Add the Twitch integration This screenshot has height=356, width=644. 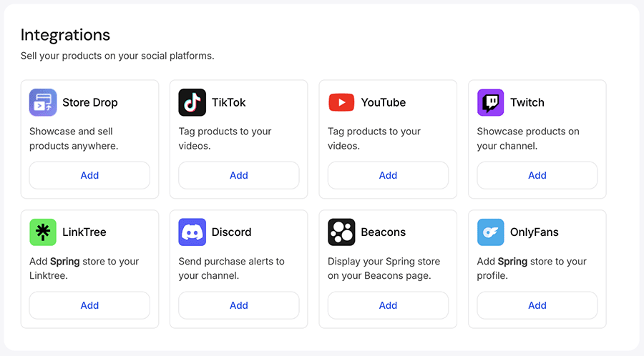click(537, 176)
